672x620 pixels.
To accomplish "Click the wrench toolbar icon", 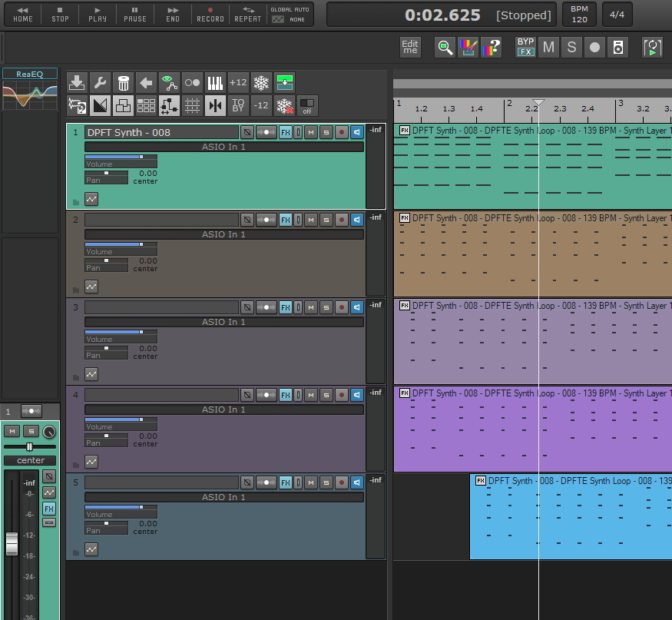I will pyautogui.click(x=100, y=83).
